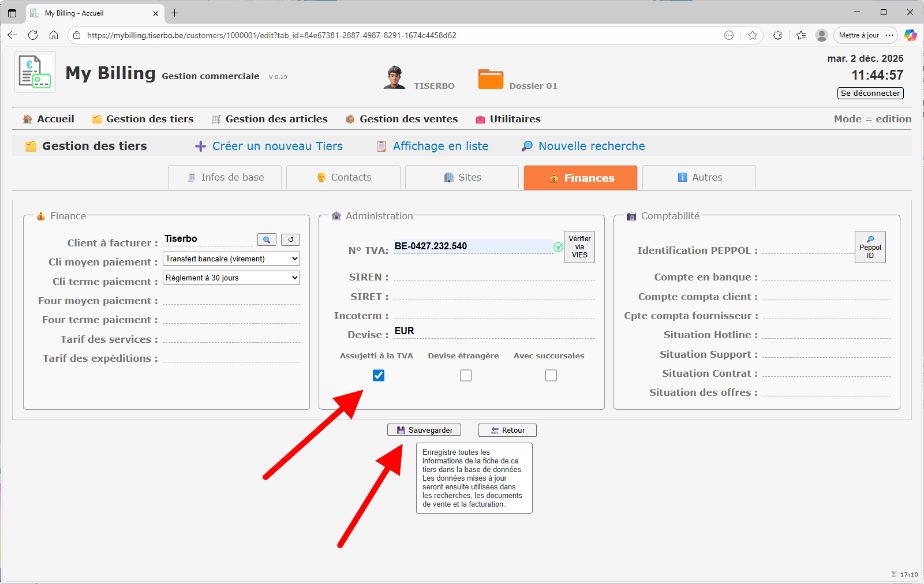Uncheck Assujetti à la TVA
The width and height of the screenshot is (924, 584).
click(378, 375)
